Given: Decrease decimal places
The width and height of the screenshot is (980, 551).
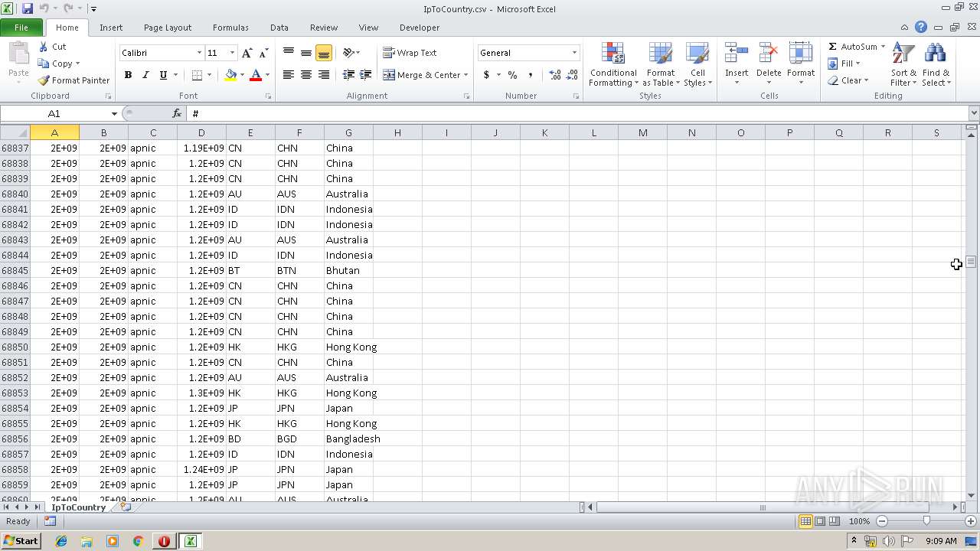Looking at the screenshot, I should (573, 75).
